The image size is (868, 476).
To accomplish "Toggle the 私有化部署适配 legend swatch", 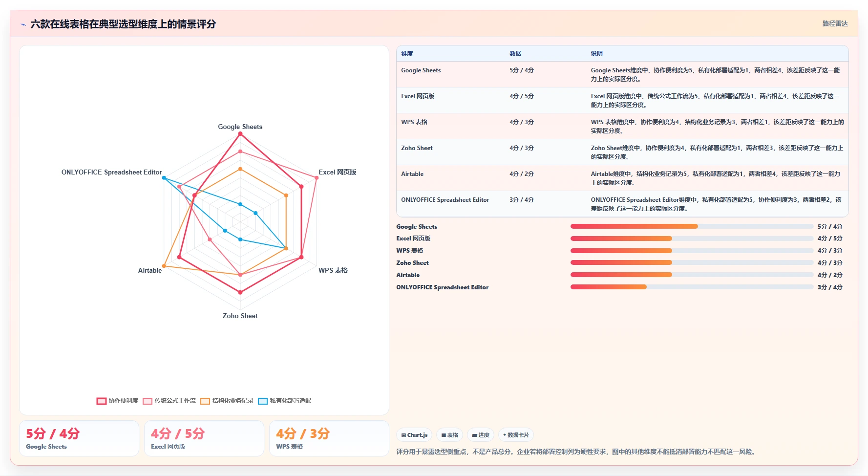I will point(263,401).
